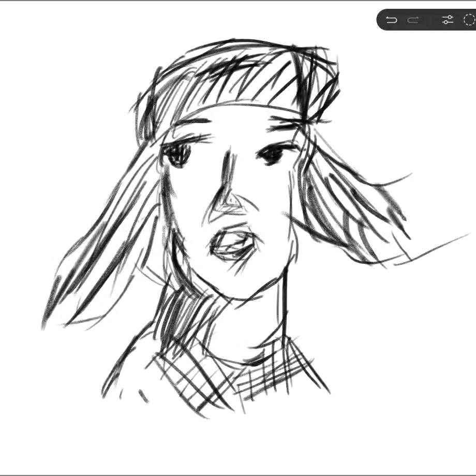Click the grayed-out redo arrow
Screen dimensions: 476x476
pos(413,20)
